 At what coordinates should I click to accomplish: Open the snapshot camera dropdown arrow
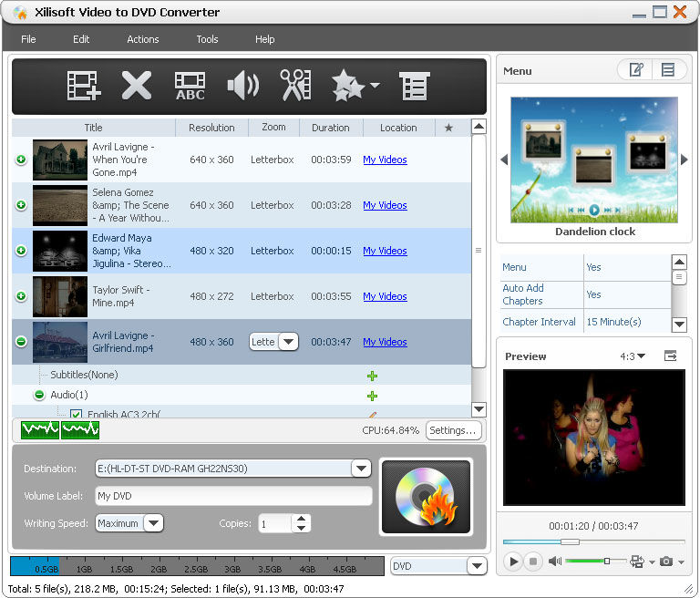click(x=681, y=562)
